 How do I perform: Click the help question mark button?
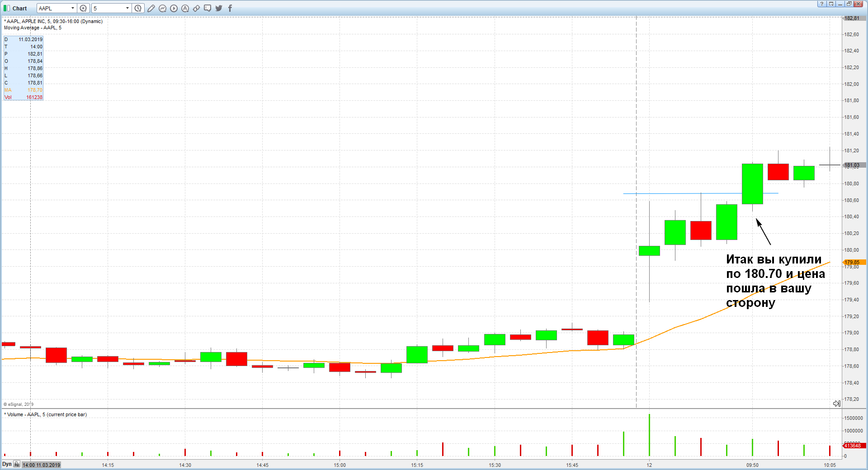822,4
